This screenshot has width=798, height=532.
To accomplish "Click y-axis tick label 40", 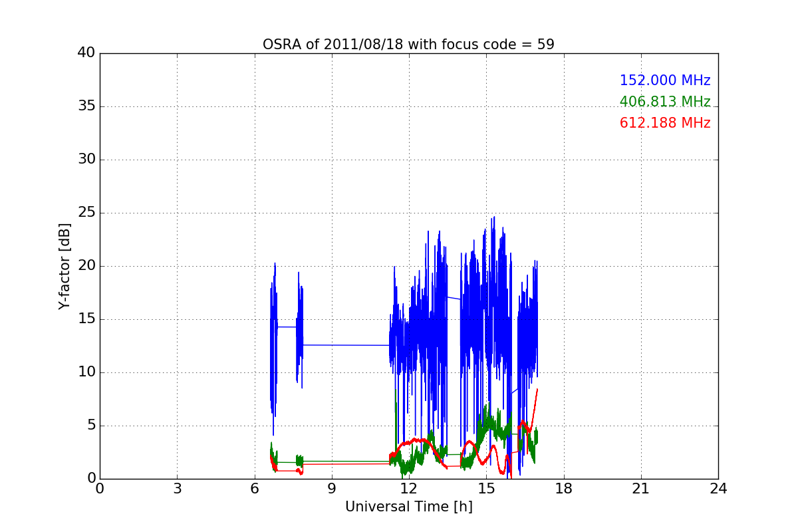I will (x=86, y=53).
